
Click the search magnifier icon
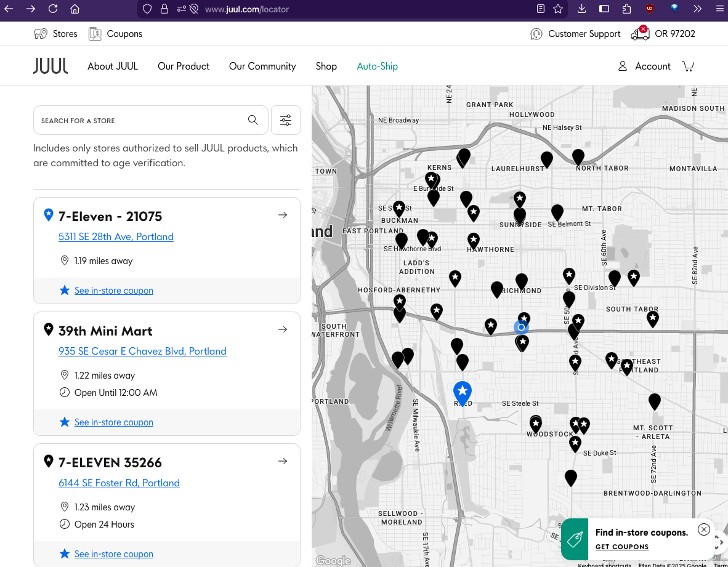253,120
